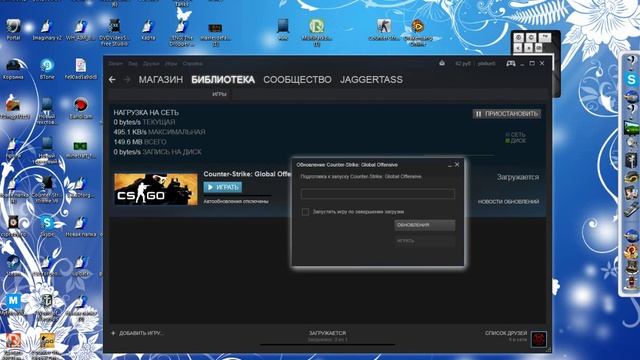Click the 495.1 KB/s МАКСИМАЛЬНАЯ value
The height and width of the screenshot is (360, 640).
click(x=159, y=132)
